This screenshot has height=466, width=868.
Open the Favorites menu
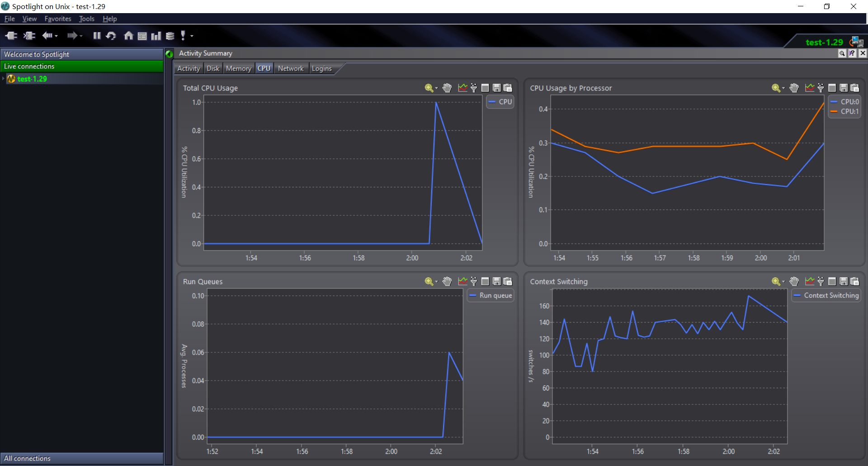coord(58,19)
